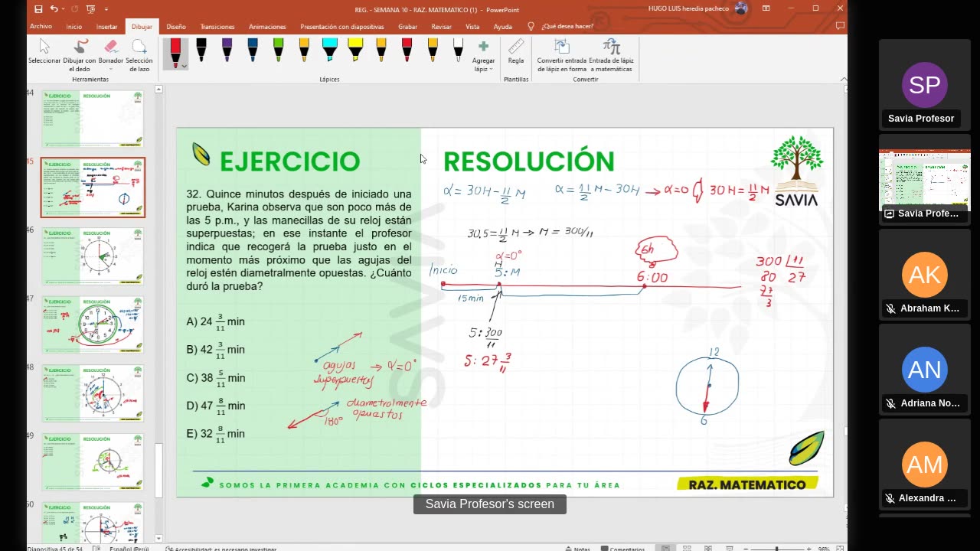
Task: Switch to the Inicio tab
Action: click(x=74, y=26)
